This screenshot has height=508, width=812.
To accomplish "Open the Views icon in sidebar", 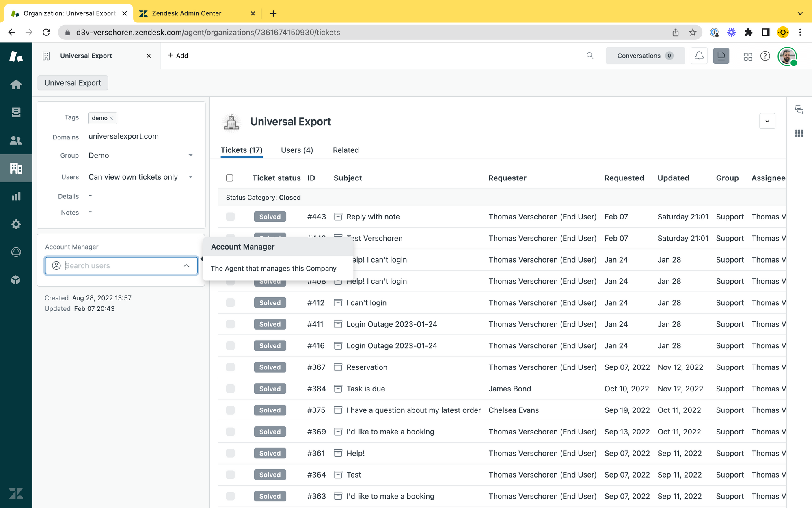I will [16, 112].
